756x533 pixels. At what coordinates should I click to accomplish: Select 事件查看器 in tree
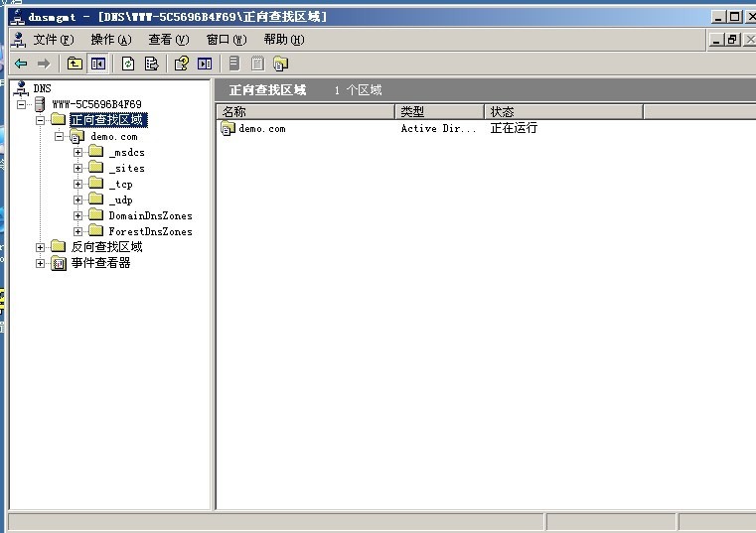coord(100,263)
